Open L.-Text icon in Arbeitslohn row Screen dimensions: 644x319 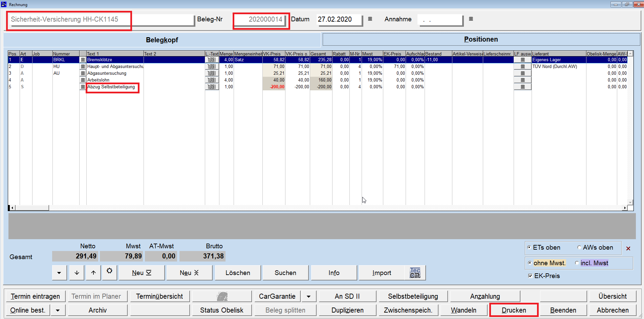(x=212, y=80)
